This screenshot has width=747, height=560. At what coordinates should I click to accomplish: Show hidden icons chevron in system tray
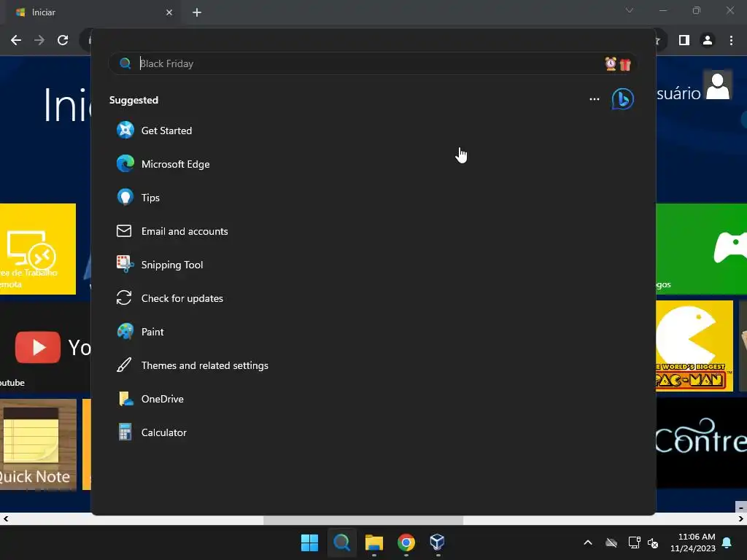[588, 542]
